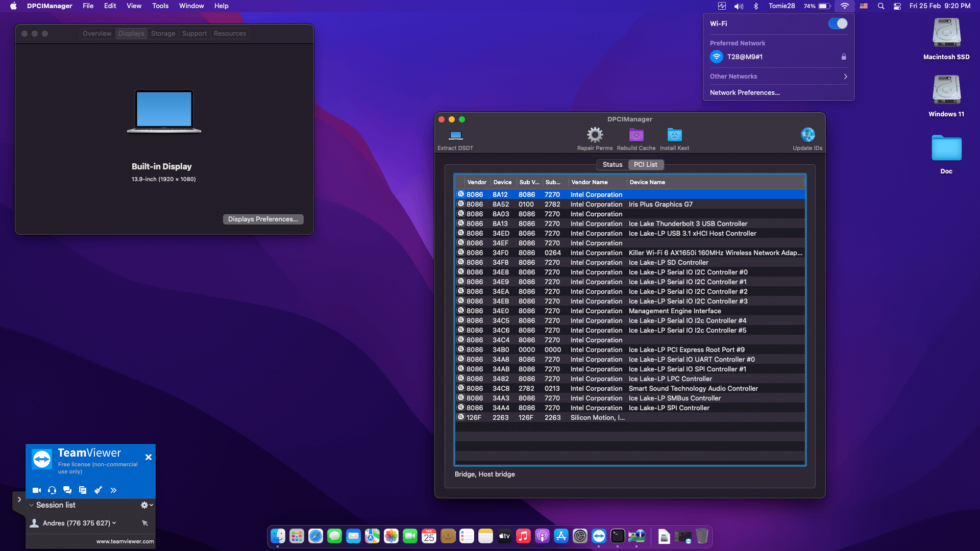Image resolution: width=980 pixels, height=551 pixels.
Task: Collapse the Session list chevron
Action: (31, 505)
